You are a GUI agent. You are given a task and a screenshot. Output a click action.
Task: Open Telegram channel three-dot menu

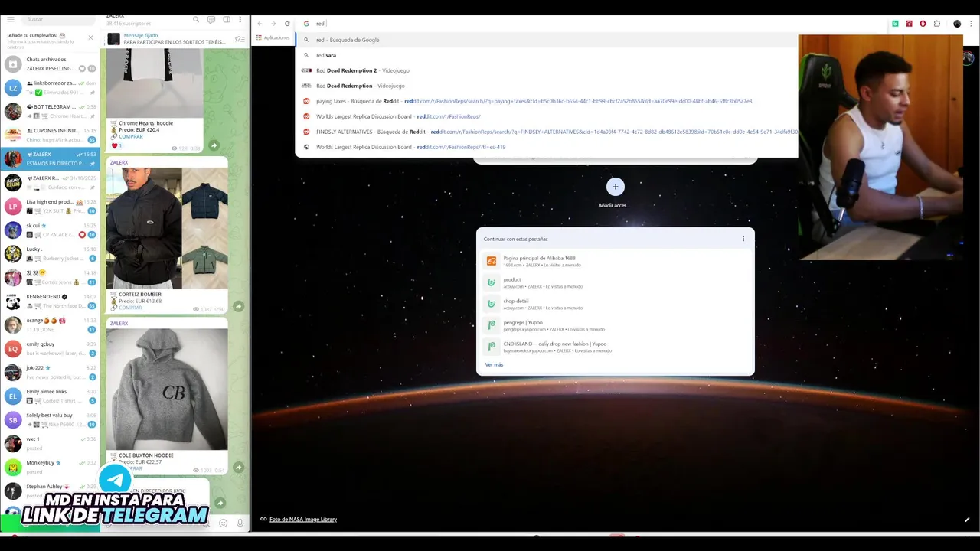point(240,19)
